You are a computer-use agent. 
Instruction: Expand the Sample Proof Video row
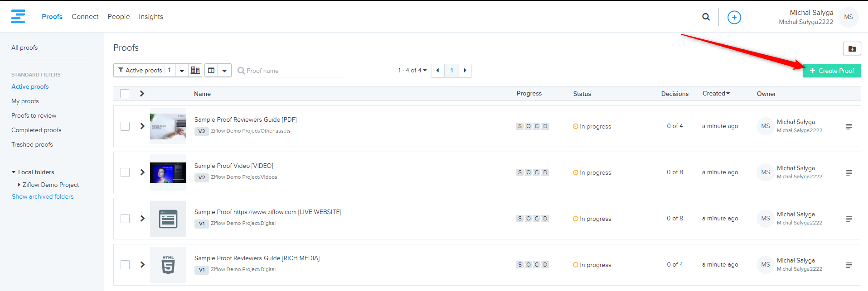click(142, 172)
